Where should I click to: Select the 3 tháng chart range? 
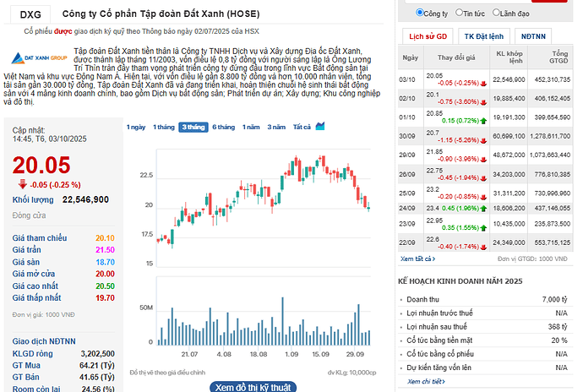pyautogui.click(x=193, y=128)
